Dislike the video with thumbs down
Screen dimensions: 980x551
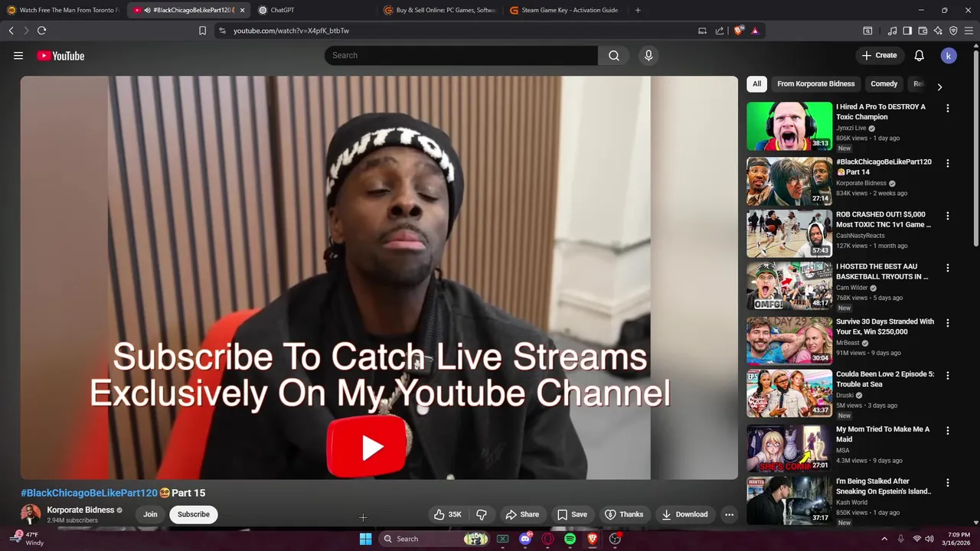481,514
